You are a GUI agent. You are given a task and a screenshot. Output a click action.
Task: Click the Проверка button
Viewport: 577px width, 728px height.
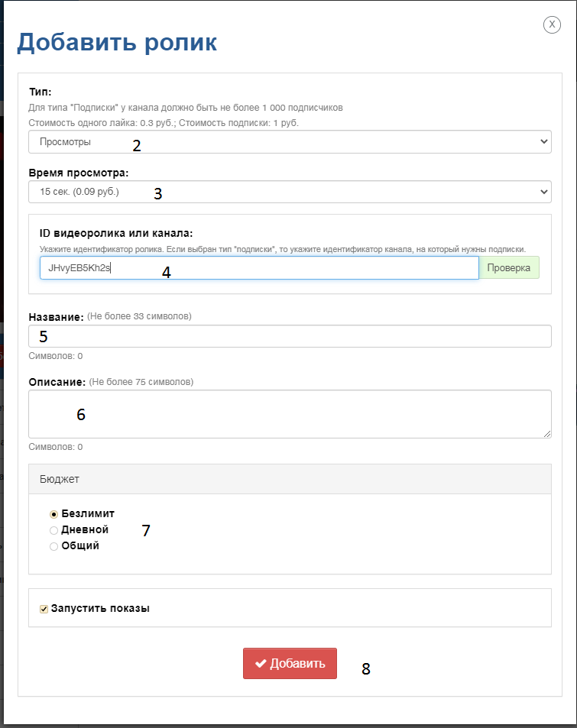coord(509,268)
